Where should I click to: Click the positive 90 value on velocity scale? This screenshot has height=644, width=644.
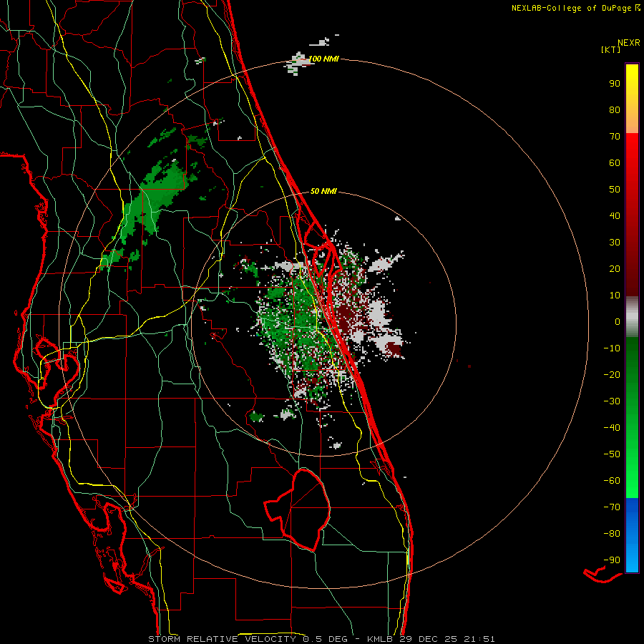[615, 84]
